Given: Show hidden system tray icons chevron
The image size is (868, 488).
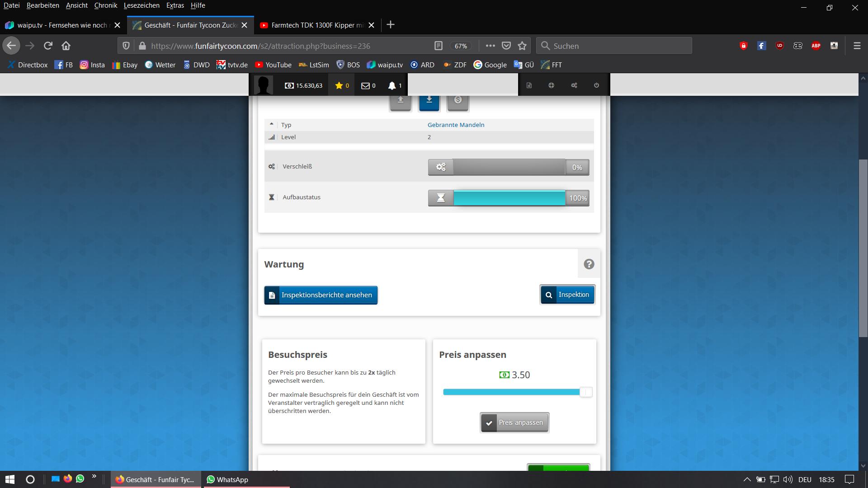Looking at the screenshot, I should (x=747, y=479).
